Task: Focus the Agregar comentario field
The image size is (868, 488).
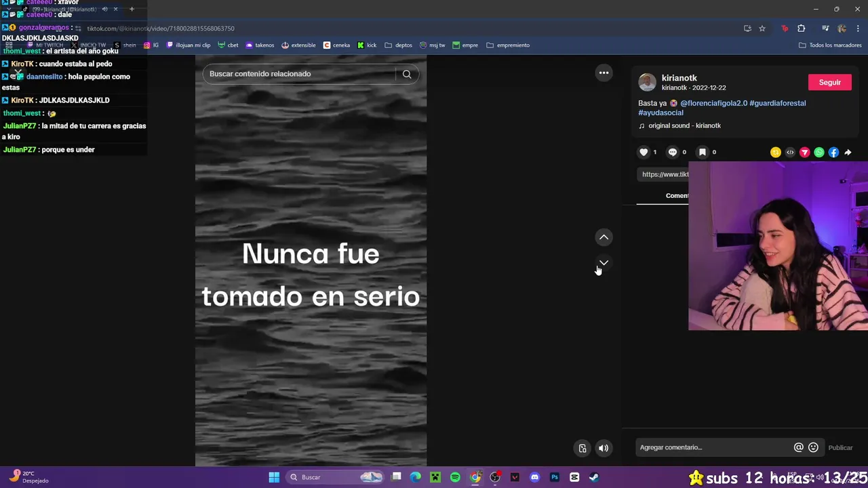Action: click(x=713, y=447)
